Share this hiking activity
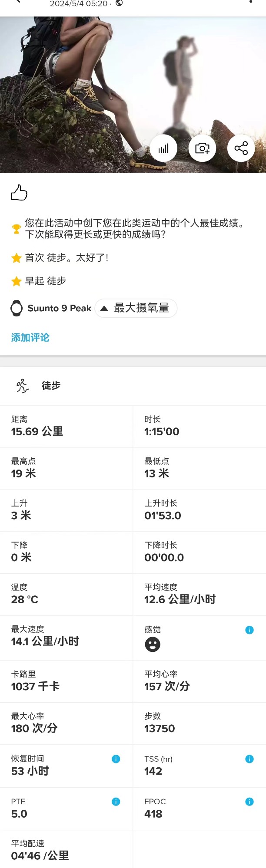 241,148
